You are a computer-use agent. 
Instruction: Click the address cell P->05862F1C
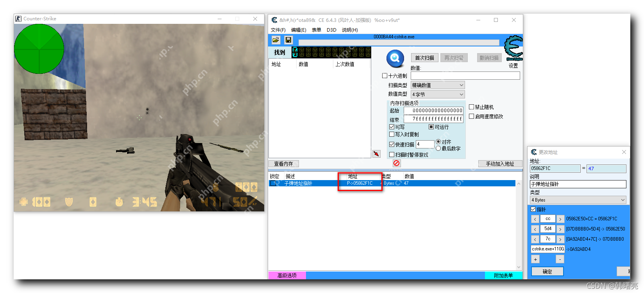point(360,183)
